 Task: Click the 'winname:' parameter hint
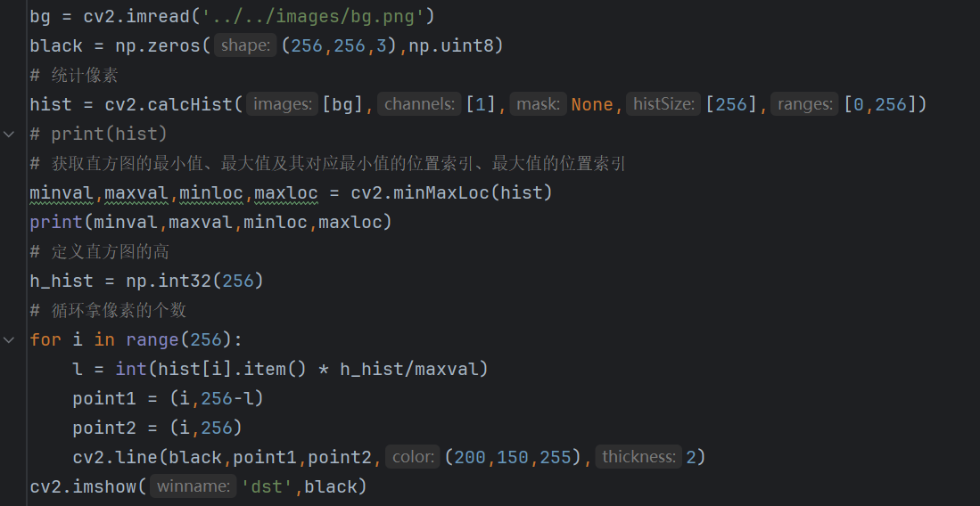[x=194, y=486]
